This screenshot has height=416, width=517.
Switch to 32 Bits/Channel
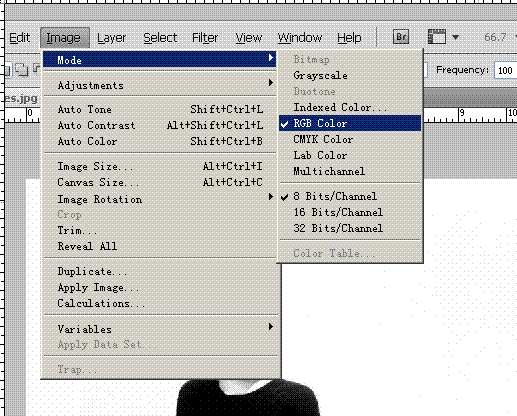coord(350,228)
